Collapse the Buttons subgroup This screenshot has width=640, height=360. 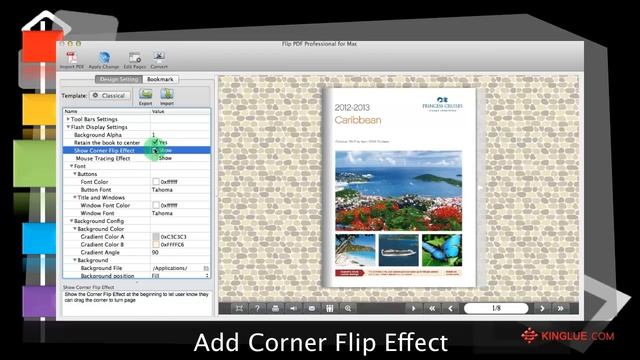75,174
